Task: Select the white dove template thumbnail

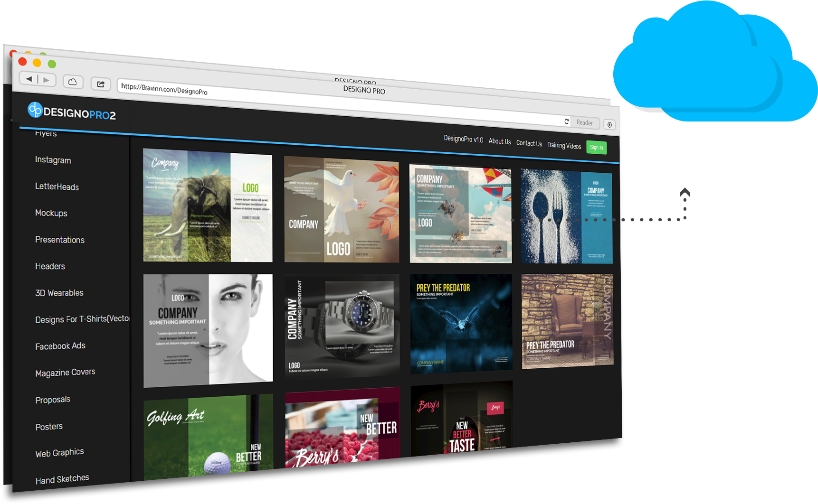Action: (342, 209)
